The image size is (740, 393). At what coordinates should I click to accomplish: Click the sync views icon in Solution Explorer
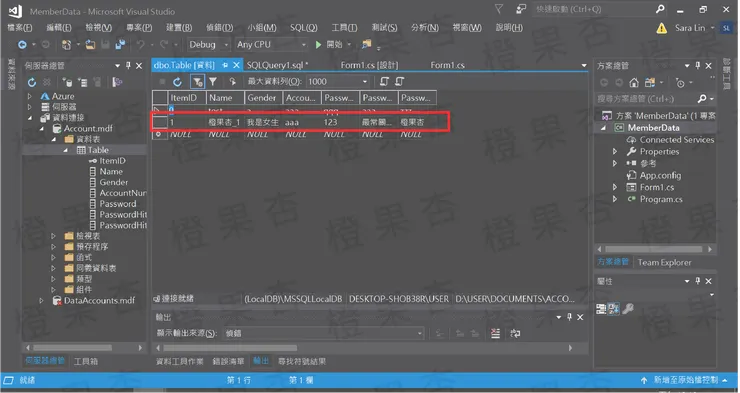click(x=650, y=83)
